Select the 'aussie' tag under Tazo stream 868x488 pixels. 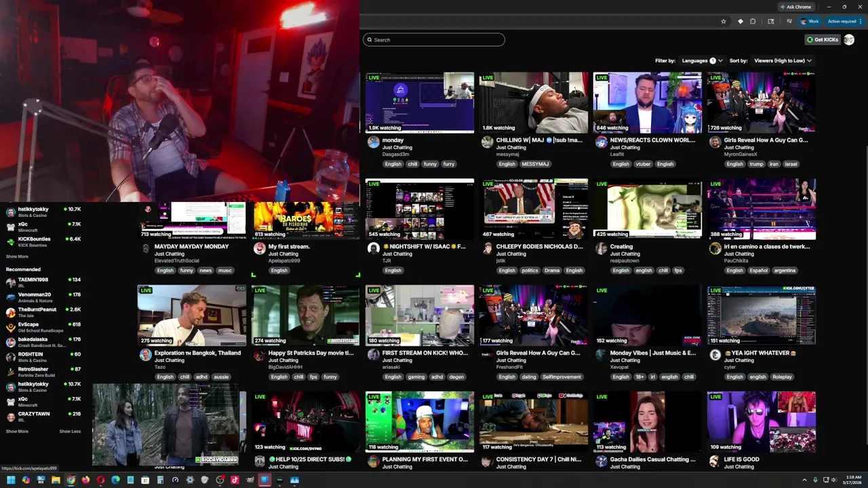(221, 377)
